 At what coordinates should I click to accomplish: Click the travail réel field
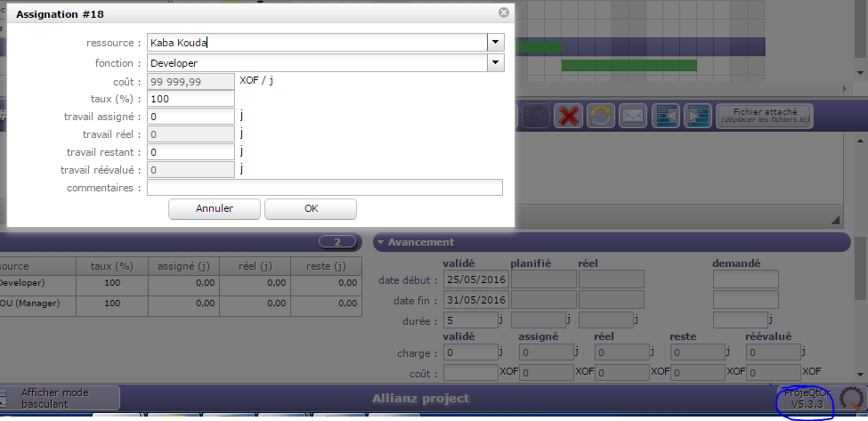[191, 134]
